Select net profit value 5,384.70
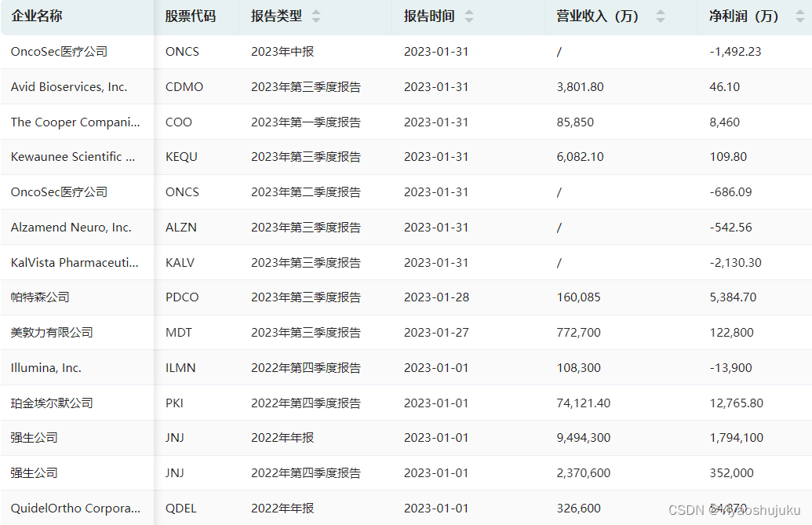 (734, 297)
